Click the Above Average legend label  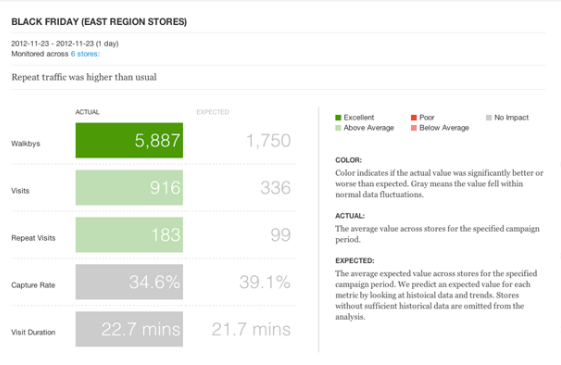(369, 128)
